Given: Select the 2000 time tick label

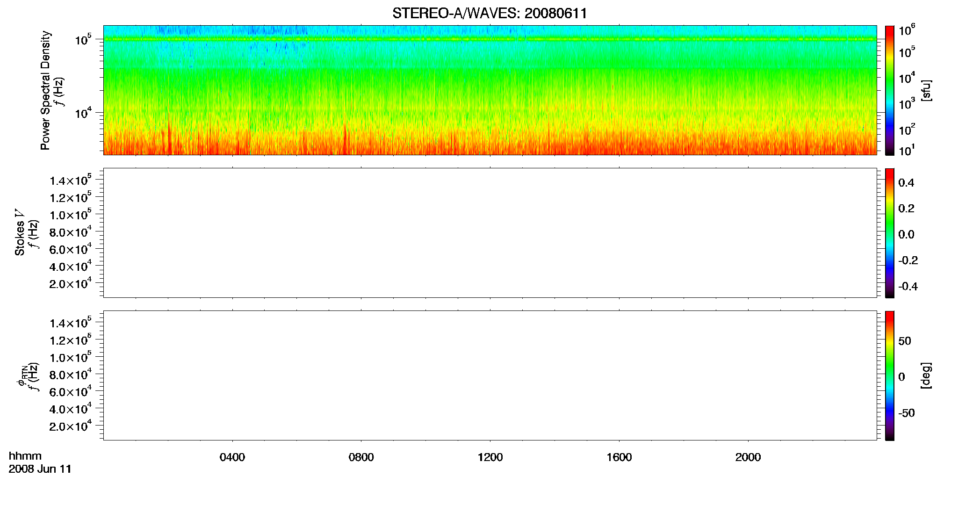Looking at the screenshot, I should (748, 457).
